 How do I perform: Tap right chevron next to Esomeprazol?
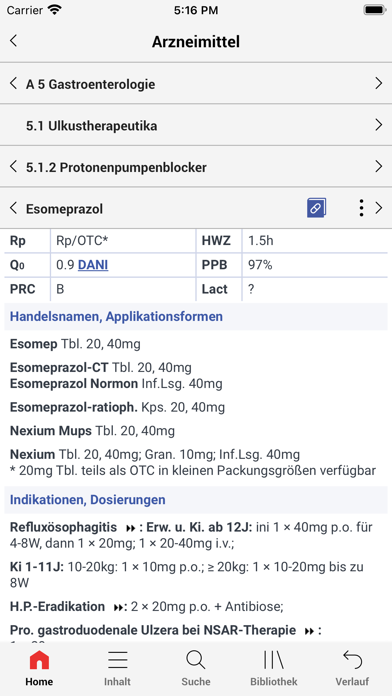378,208
